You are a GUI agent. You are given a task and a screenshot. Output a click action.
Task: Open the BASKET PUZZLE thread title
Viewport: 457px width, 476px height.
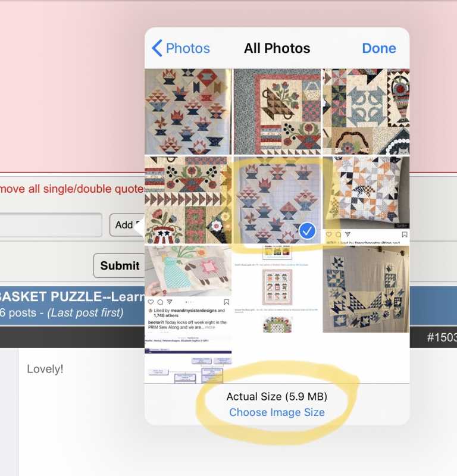point(72,296)
